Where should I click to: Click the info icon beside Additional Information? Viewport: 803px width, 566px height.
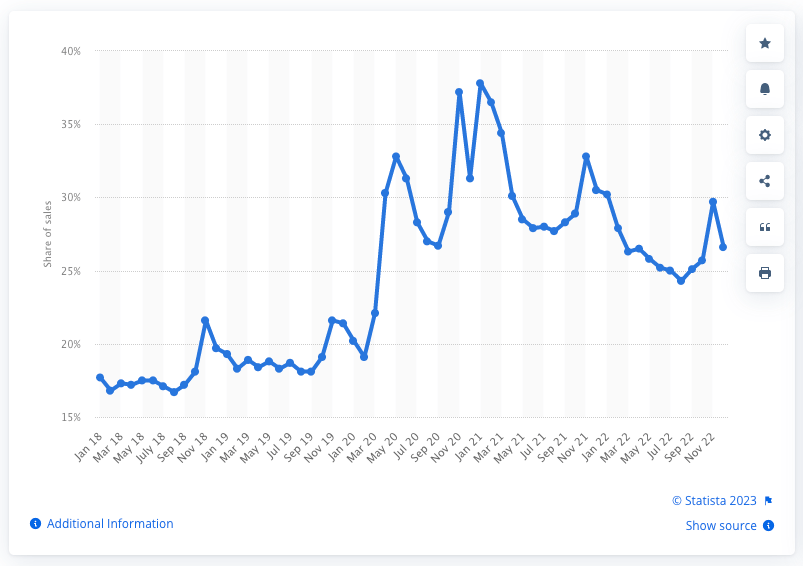[35, 524]
